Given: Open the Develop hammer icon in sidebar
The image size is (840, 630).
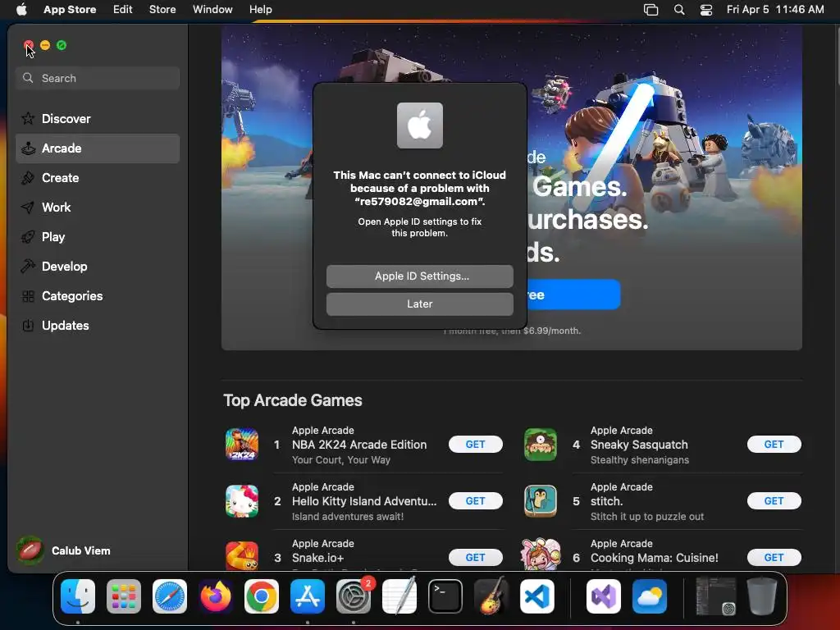Looking at the screenshot, I should 28,267.
